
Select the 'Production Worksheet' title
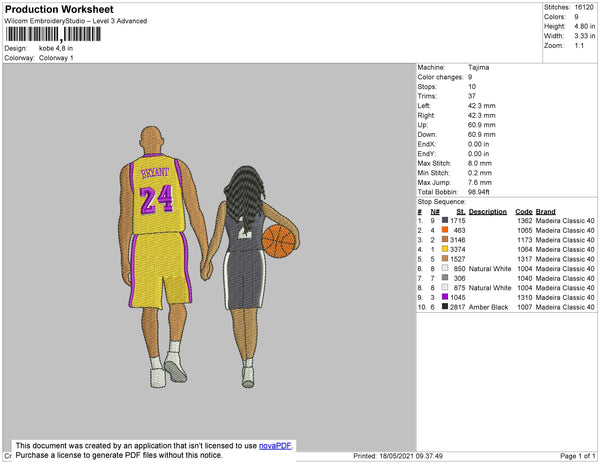click(x=59, y=10)
